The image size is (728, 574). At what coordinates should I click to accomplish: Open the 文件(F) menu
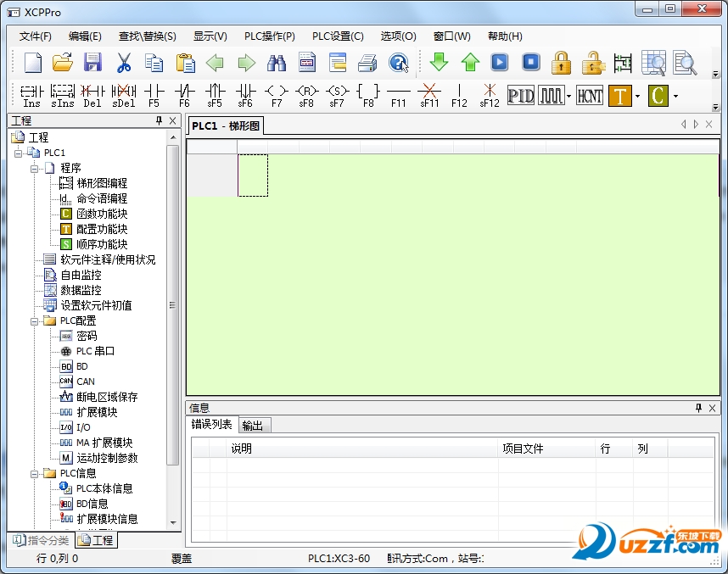click(36, 36)
